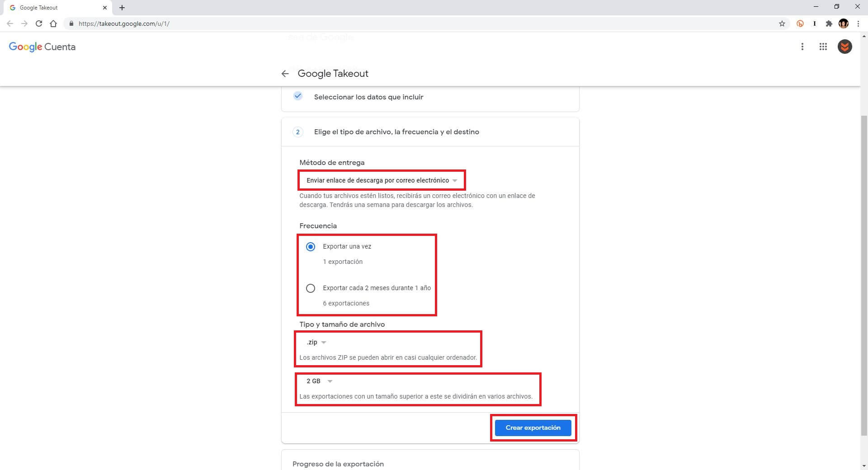Open the Chrome profile avatar

844,23
